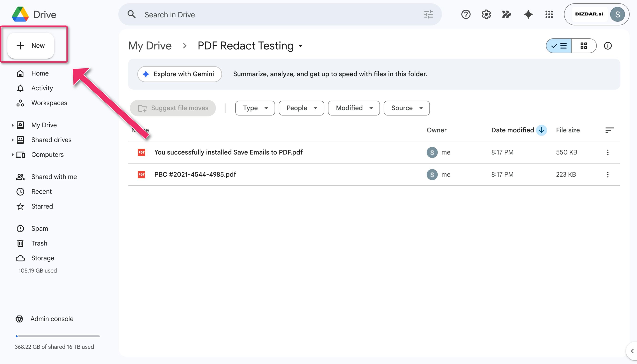The image size is (637, 364).
Task: Switch to list layout view
Action: [x=559, y=46]
